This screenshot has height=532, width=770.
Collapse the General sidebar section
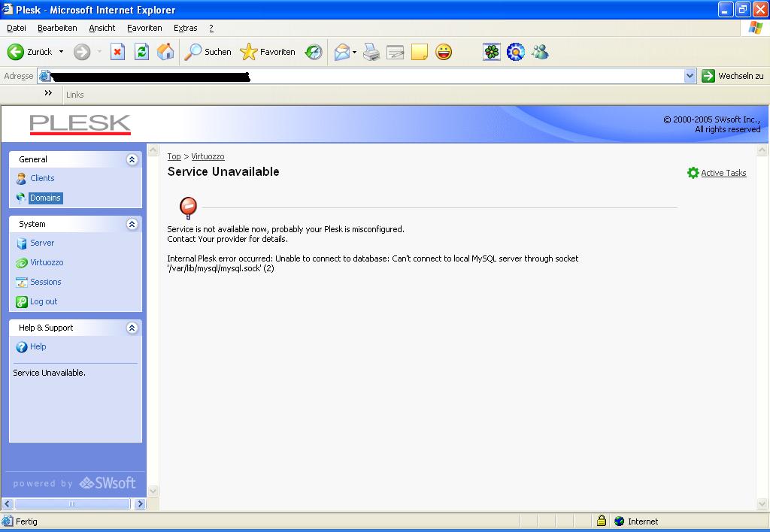(x=132, y=159)
